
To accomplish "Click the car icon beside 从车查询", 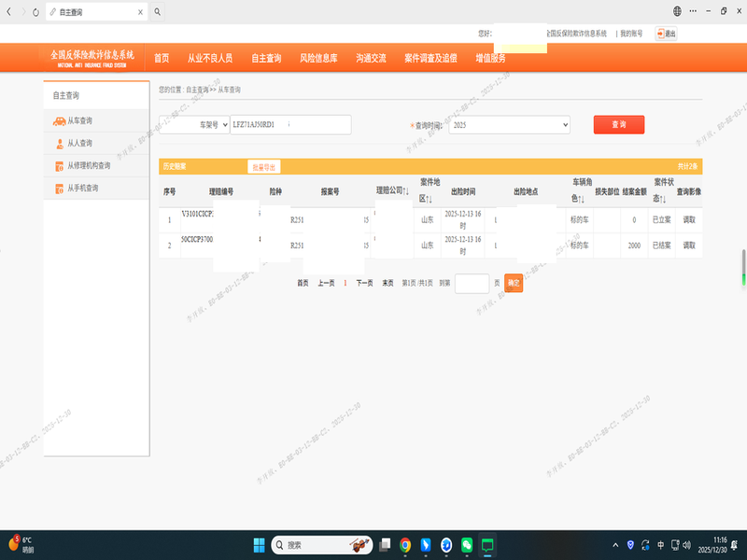I will [x=59, y=121].
